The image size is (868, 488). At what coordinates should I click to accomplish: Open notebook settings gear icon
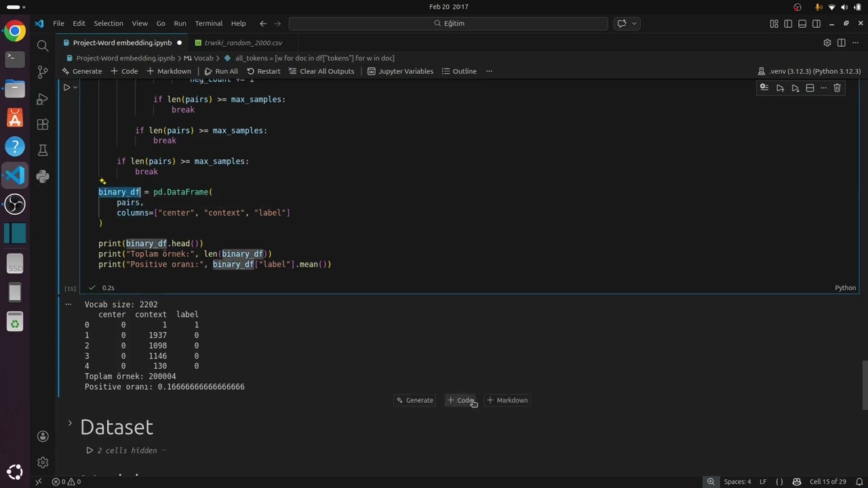click(x=827, y=43)
